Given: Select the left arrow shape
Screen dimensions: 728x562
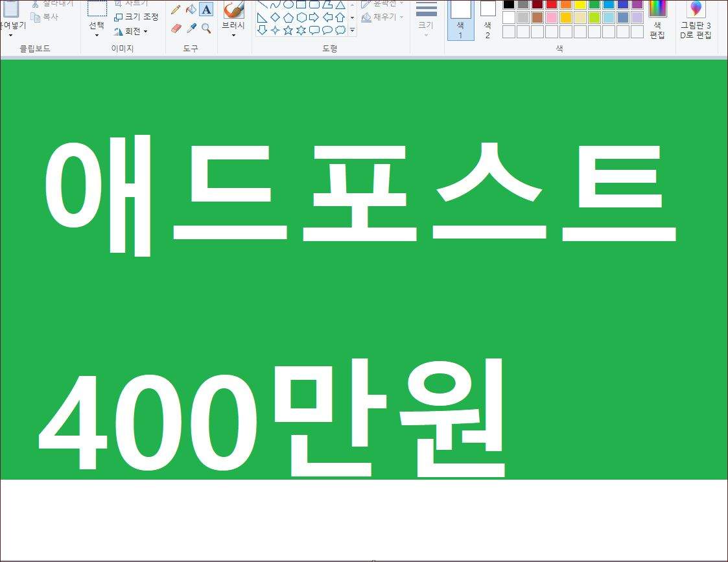Looking at the screenshot, I should (x=327, y=18).
